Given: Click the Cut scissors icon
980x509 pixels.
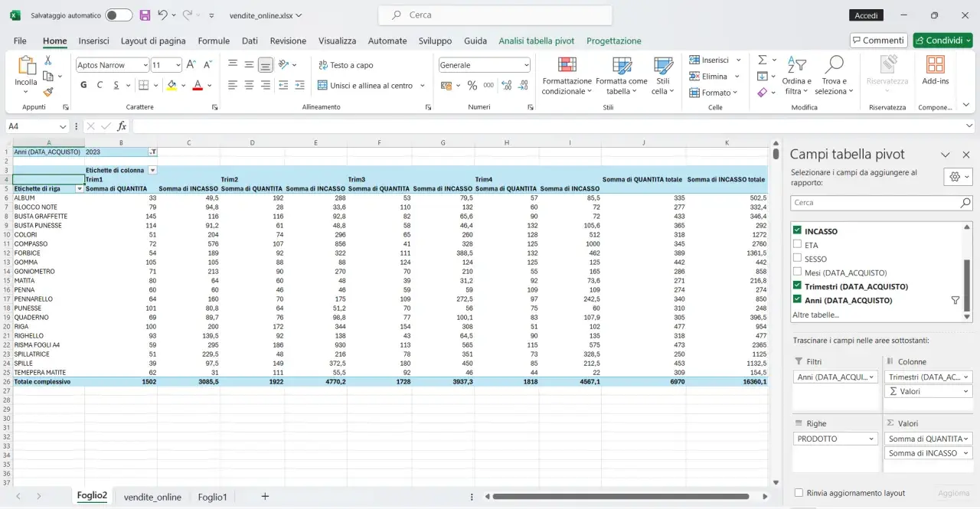Looking at the screenshot, I should [48, 60].
